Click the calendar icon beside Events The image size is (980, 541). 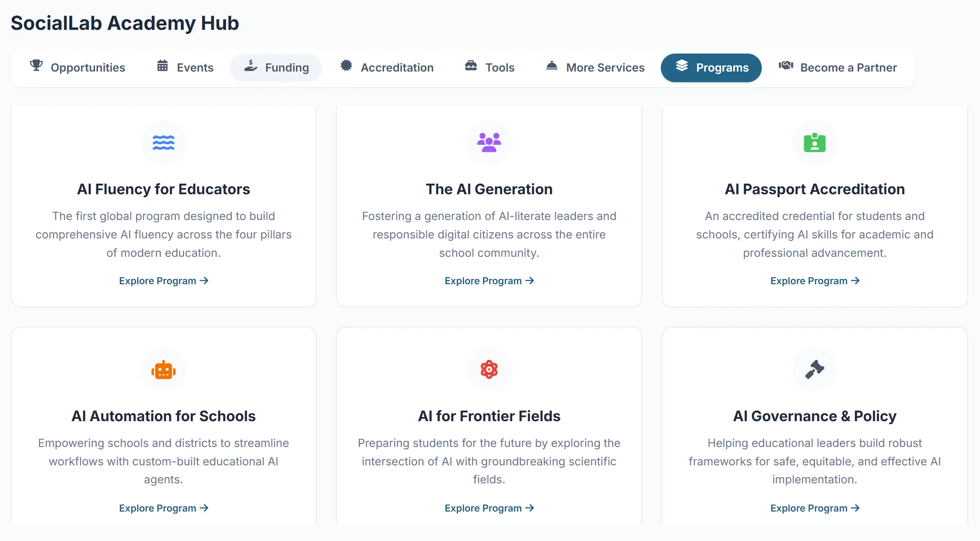162,67
